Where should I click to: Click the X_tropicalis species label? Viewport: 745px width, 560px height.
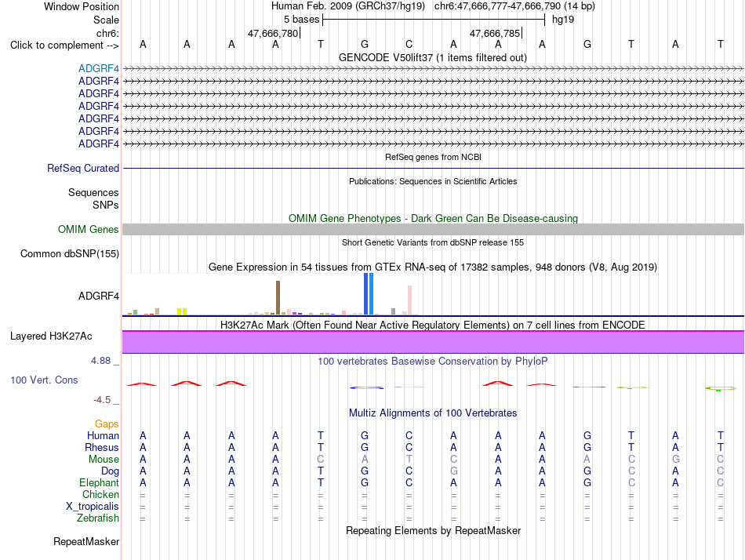[x=93, y=507]
